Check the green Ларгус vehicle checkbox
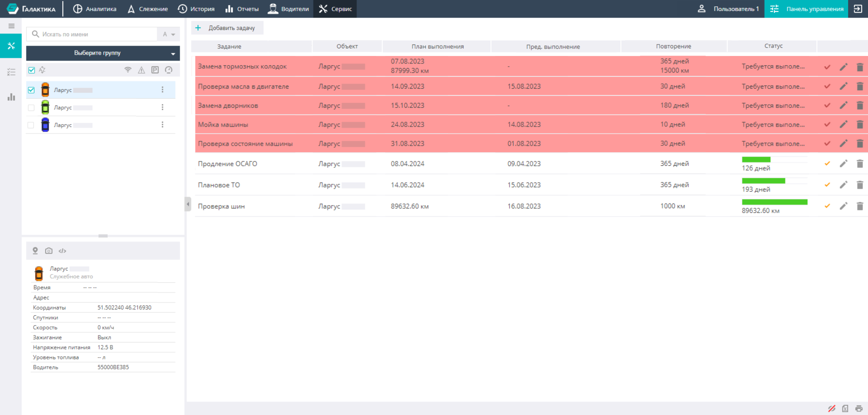 (31, 108)
